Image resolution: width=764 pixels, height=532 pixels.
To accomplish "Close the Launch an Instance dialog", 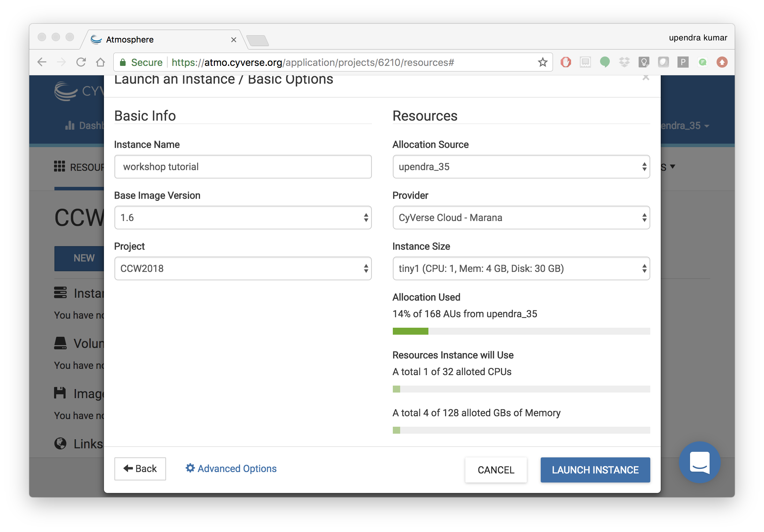I will tap(646, 77).
